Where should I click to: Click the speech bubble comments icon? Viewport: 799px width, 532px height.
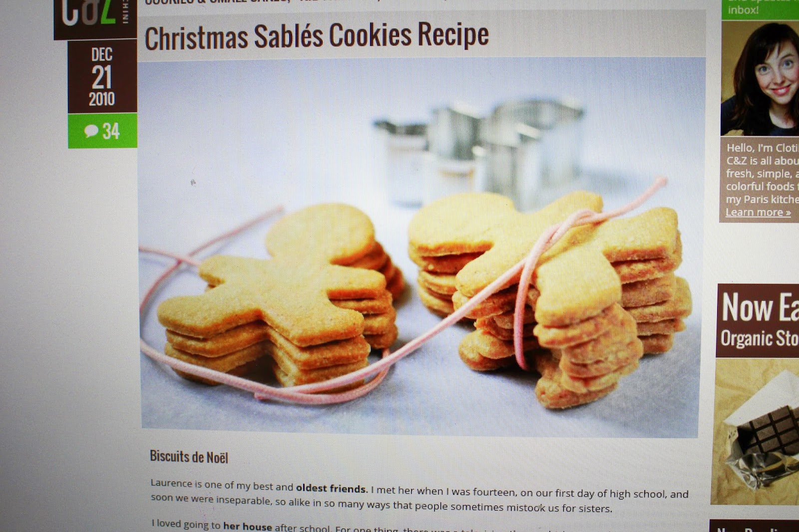coord(91,131)
